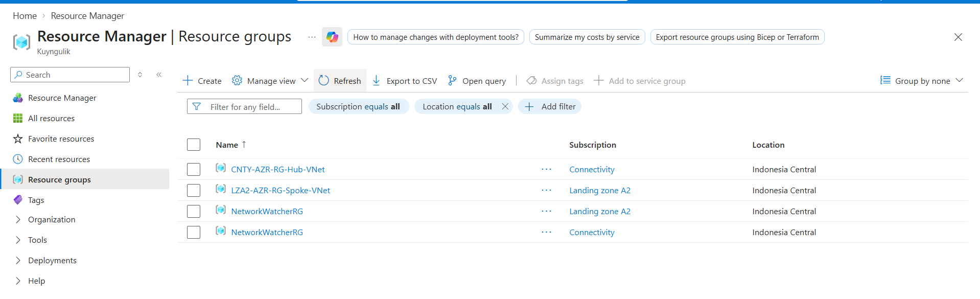This screenshot has width=980, height=299.
Task: Click the All resources grid icon
Action: click(x=18, y=118)
